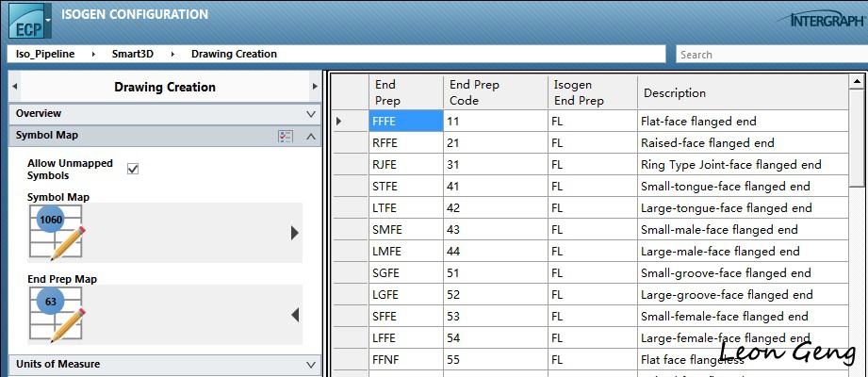Sort by Isogen End Prep column header
This screenshot has width=868, height=377.
click(592, 92)
